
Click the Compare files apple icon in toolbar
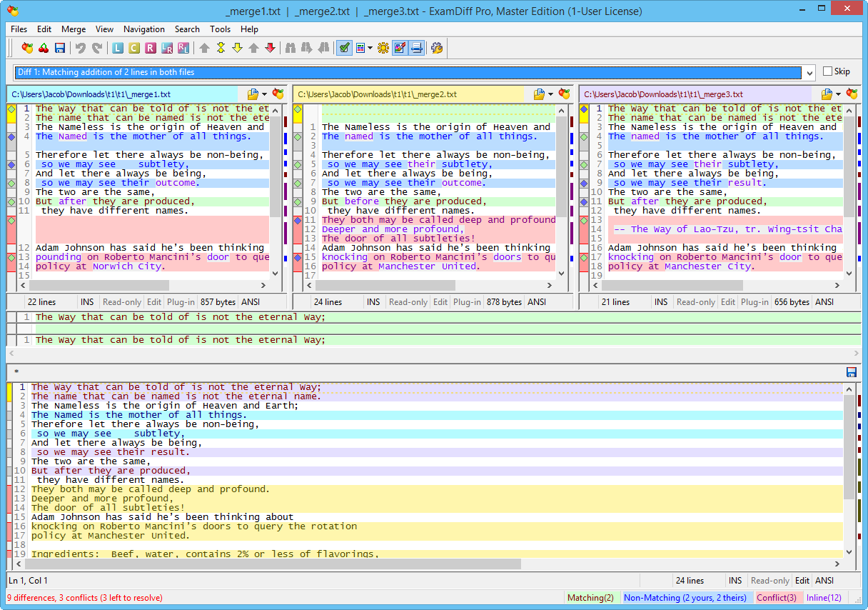tap(28, 48)
